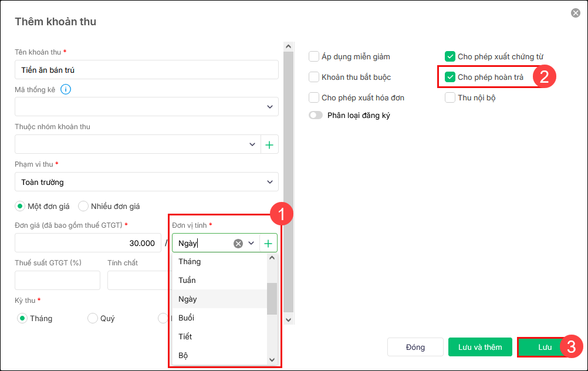
Task: Expand the Phạm vi thu dropdown
Action: tap(147, 182)
